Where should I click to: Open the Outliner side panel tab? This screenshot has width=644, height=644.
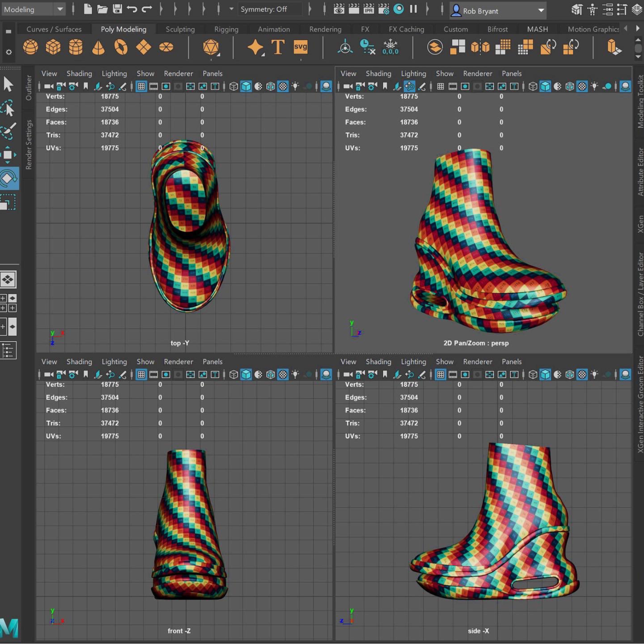29,88
